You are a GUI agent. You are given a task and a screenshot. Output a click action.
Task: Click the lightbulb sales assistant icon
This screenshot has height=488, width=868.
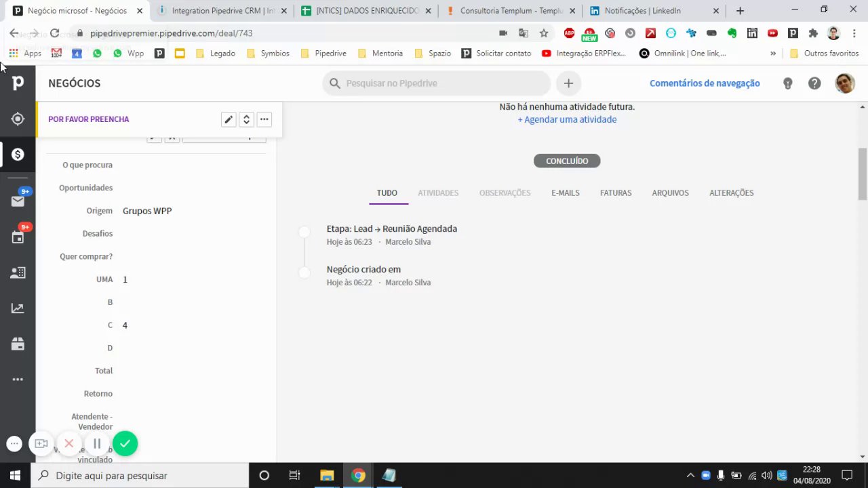tap(787, 83)
